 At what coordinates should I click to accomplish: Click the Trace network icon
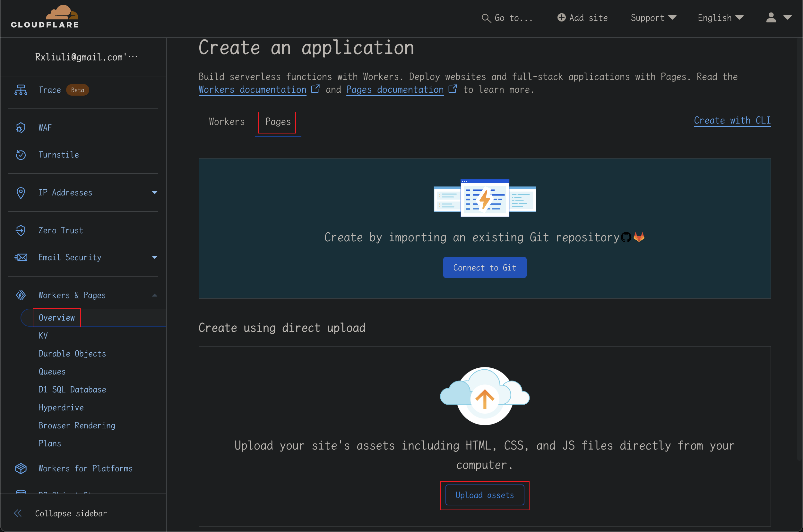click(x=21, y=90)
